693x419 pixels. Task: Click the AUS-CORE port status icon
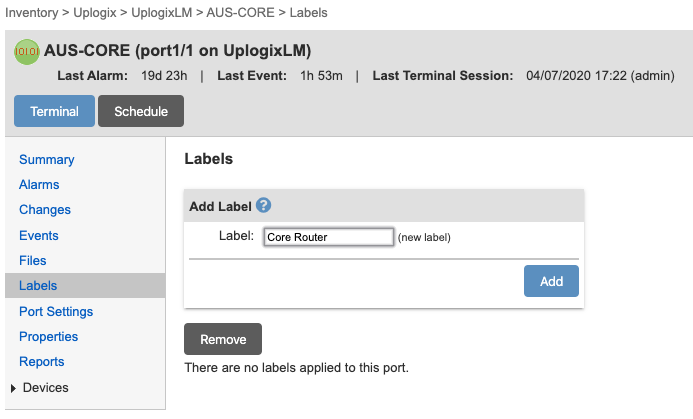[27, 51]
